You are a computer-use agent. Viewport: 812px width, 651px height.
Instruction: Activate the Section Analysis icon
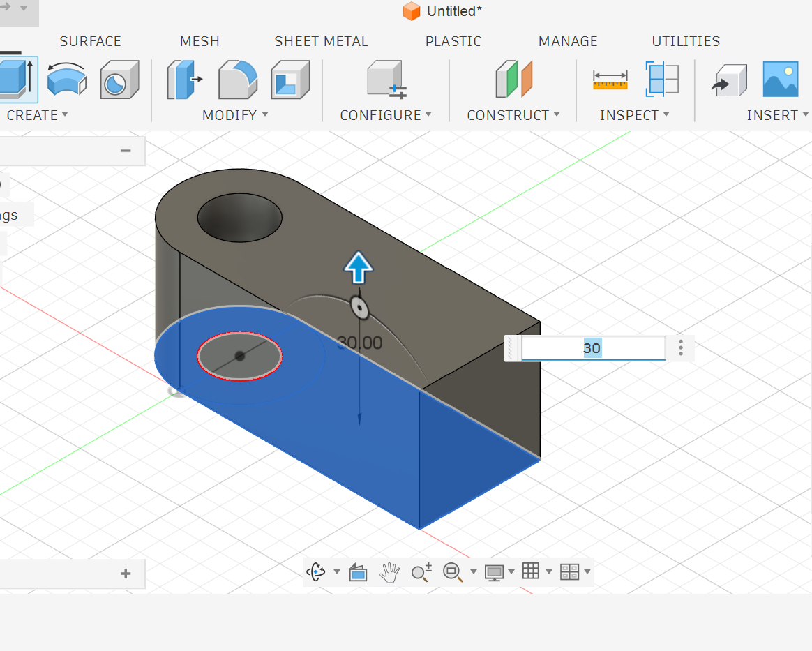coord(662,80)
